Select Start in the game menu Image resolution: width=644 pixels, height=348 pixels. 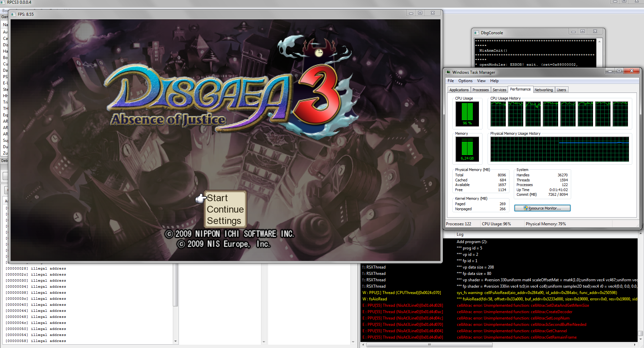tap(217, 198)
